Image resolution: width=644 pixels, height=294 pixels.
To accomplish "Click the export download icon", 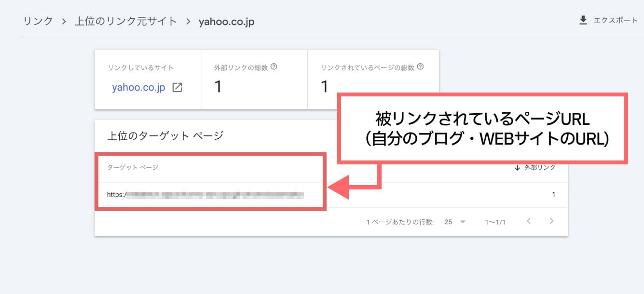I will [582, 20].
